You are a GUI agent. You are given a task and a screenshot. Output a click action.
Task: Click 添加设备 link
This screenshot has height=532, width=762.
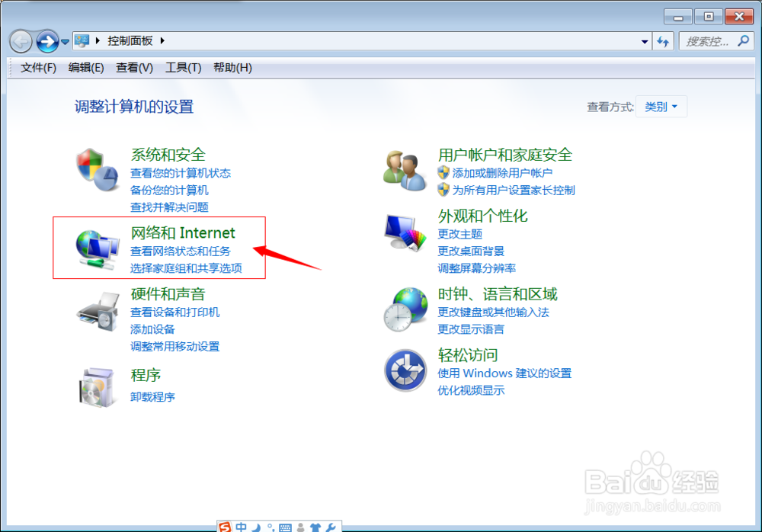pos(152,329)
